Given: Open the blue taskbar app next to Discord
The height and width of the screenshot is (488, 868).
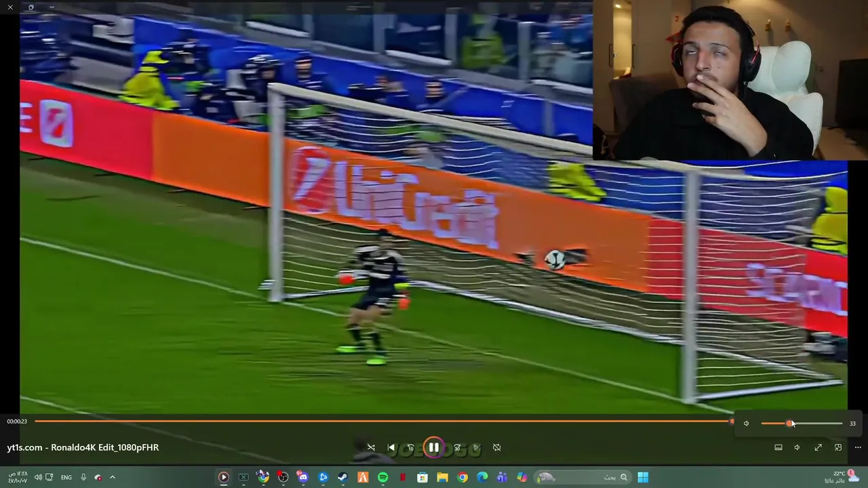Looking at the screenshot, I should click(x=323, y=477).
